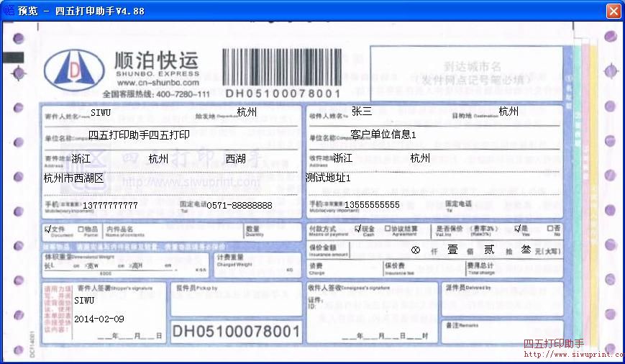Screen dimensions: 625x364
Task: Select recipient name 张三
Action: (x=362, y=112)
